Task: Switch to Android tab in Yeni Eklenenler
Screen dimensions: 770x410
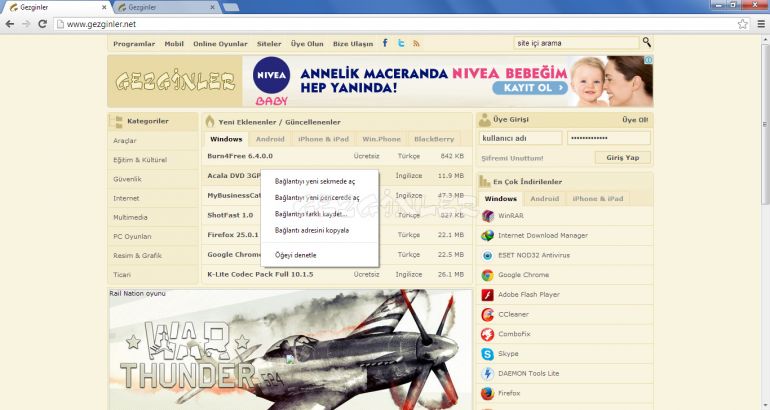Action: 270,139
